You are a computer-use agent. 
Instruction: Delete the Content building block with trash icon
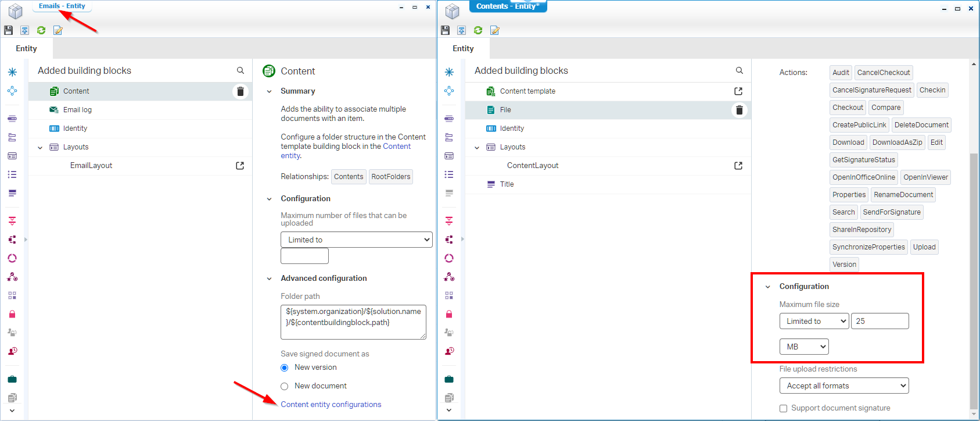tap(240, 91)
